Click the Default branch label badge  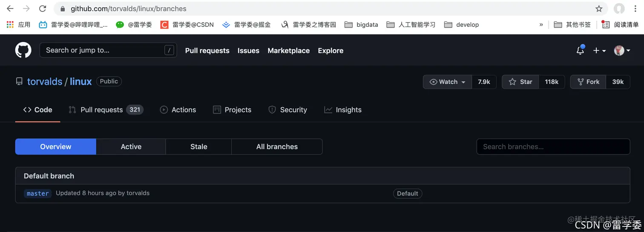pos(408,193)
